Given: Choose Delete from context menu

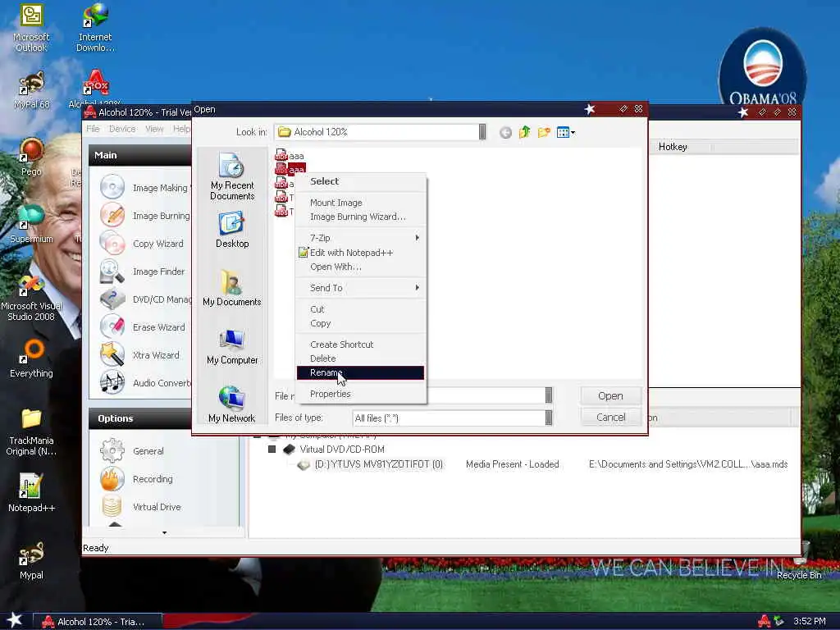Looking at the screenshot, I should [361, 358].
